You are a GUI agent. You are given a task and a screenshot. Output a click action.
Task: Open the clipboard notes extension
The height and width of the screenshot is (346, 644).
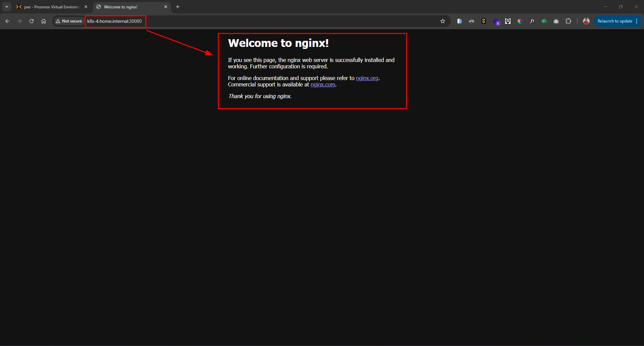click(460, 21)
